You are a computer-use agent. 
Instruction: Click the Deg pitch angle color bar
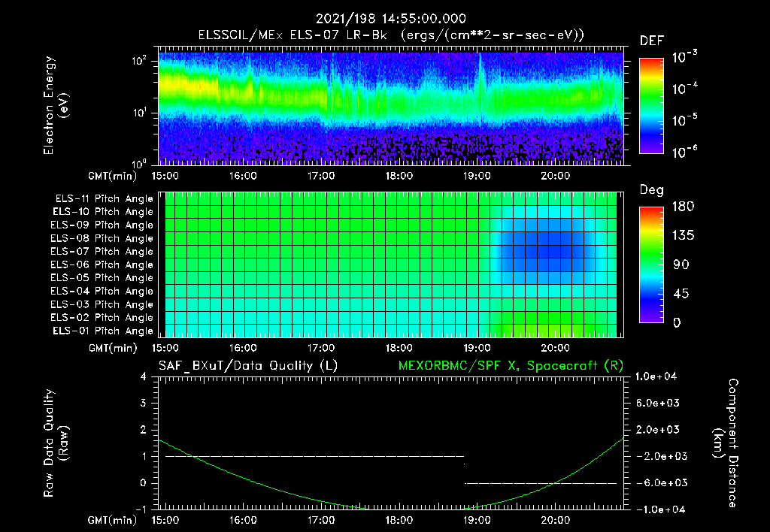(651, 264)
